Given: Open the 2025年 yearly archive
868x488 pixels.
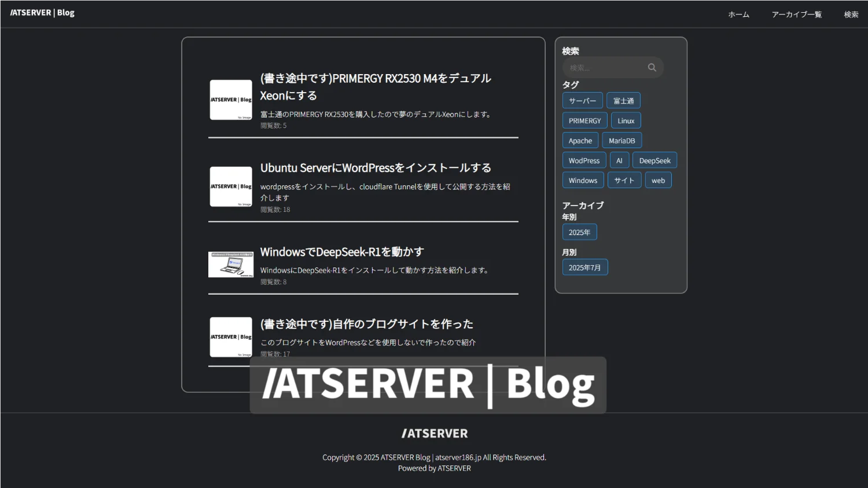Looking at the screenshot, I should [579, 232].
